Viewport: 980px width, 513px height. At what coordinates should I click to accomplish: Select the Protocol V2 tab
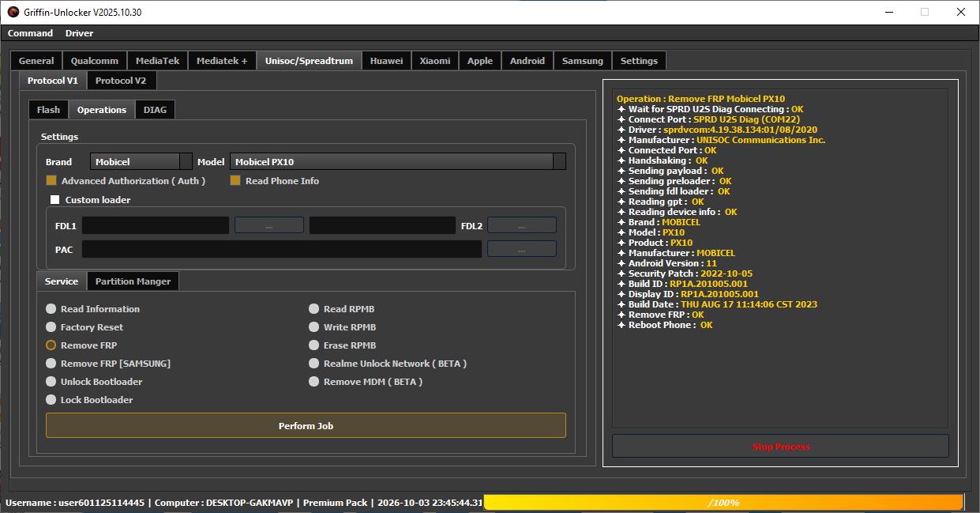(121, 81)
